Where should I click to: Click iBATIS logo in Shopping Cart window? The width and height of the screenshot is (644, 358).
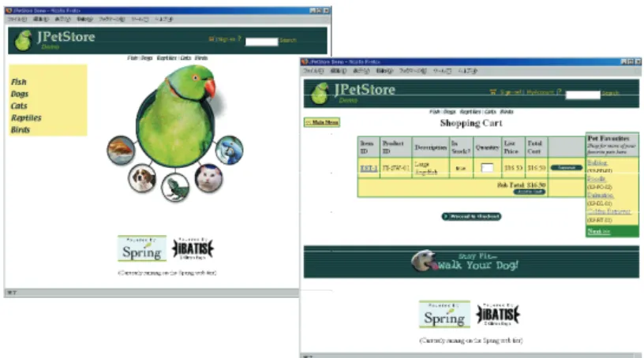pyautogui.click(x=498, y=315)
